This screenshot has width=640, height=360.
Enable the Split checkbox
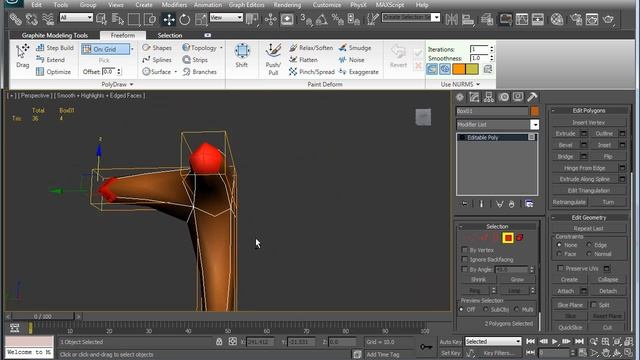(594, 305)
